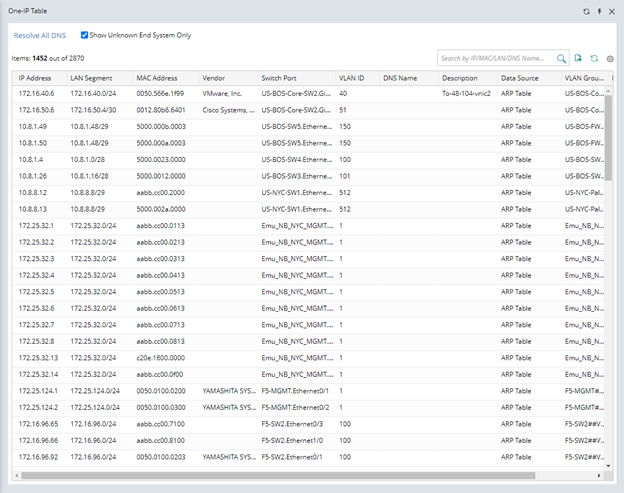The image size is (624, 493).
Task: Open the table settings gear icon
Action: click(609, 59)
